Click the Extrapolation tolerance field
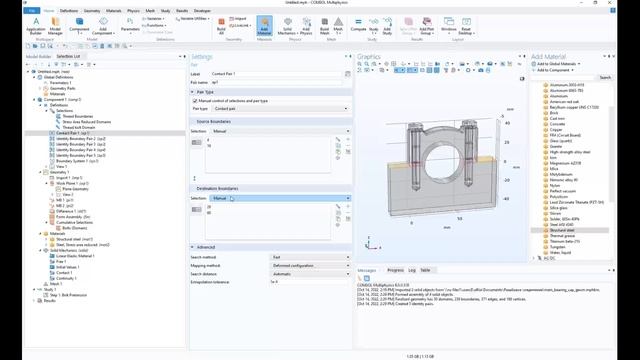This screenshot has width=640, height=360. 310,282
